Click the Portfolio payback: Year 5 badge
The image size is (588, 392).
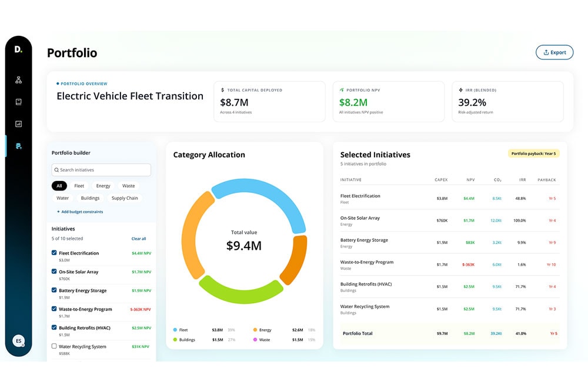point(534,153)
